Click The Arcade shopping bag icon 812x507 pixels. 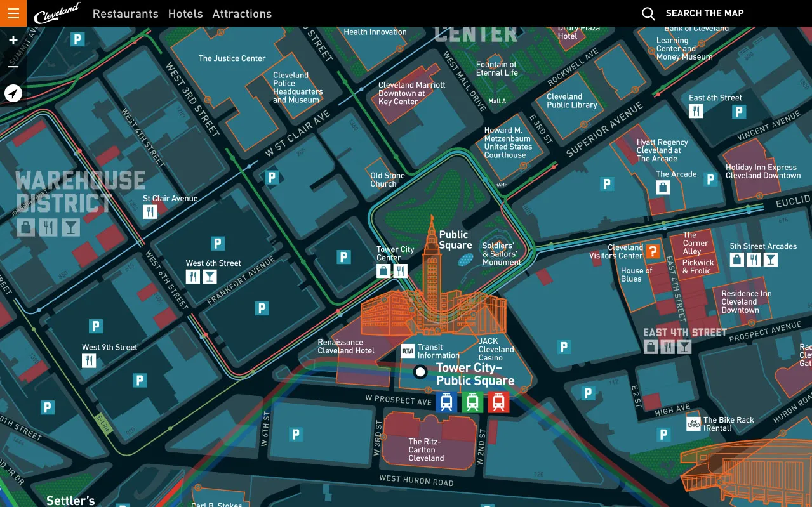tap(663, 187)
